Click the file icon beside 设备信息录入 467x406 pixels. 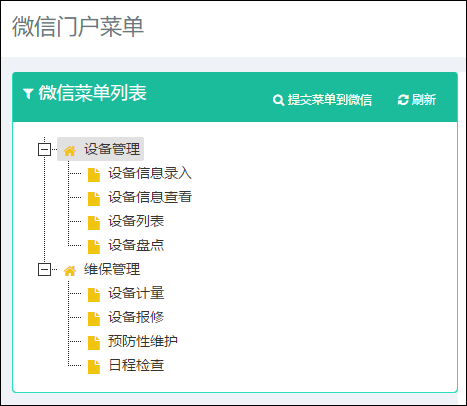pyautogui.click(x=94, y=175)
